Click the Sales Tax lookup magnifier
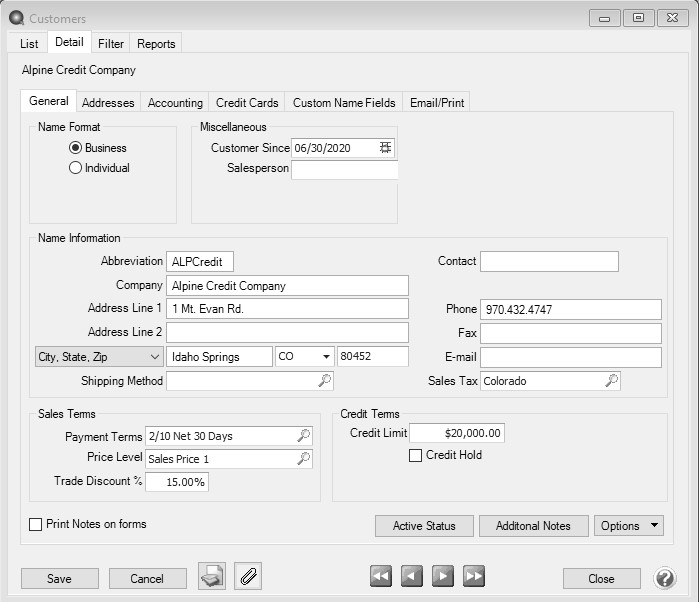This screenshot has height=602, width=699. pyautogui.click(x=611, y=380)
